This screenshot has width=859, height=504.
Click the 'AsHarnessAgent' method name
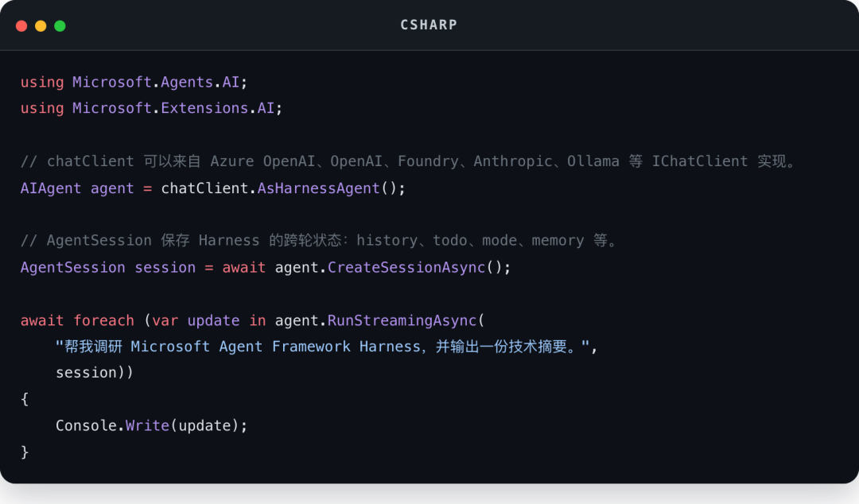(x=318, y=188)
